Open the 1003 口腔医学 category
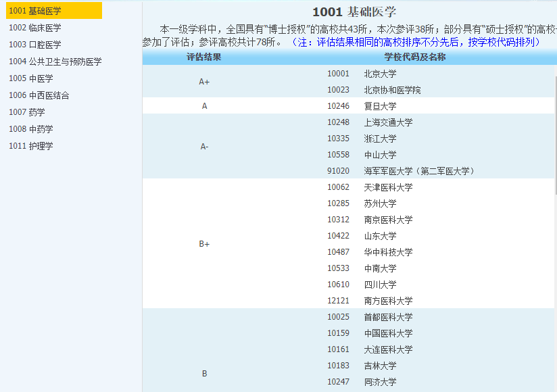Screen dimensions: 557x392 34,45
